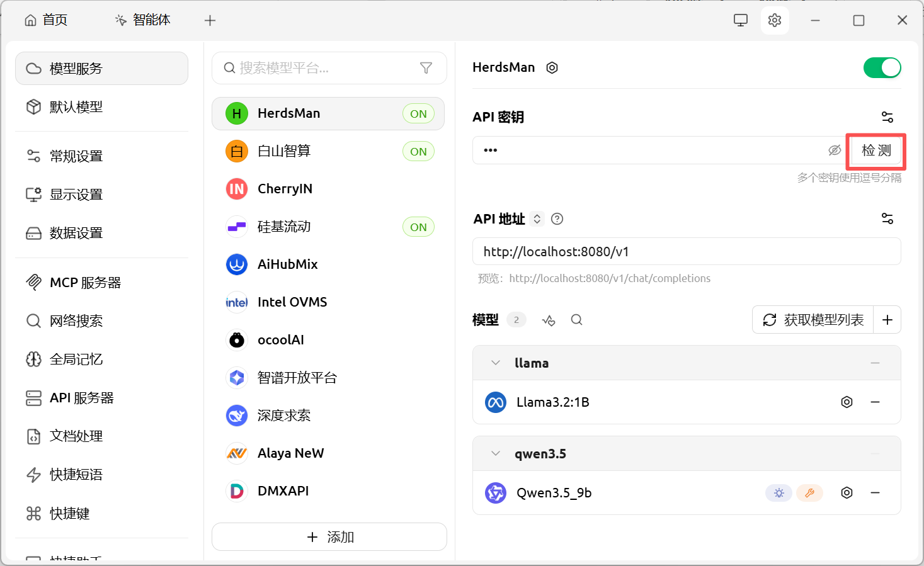Click the API address field with localhost URL
The height and width of the screenshot is (566, 924).
point(687,251)
